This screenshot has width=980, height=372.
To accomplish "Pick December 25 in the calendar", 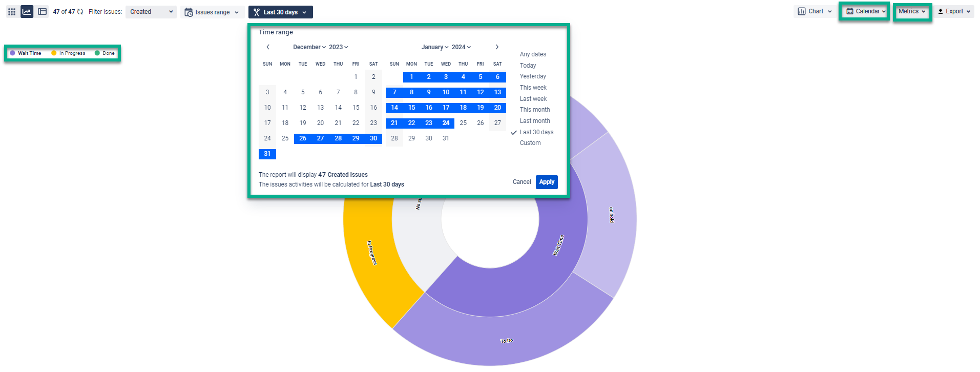I will point(285,138).
